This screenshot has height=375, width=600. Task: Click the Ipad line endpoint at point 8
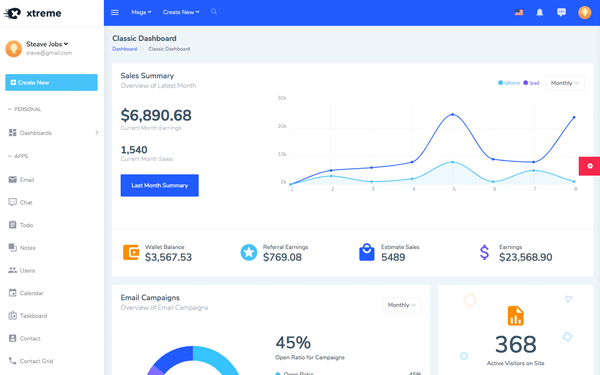tap(574, 117)
